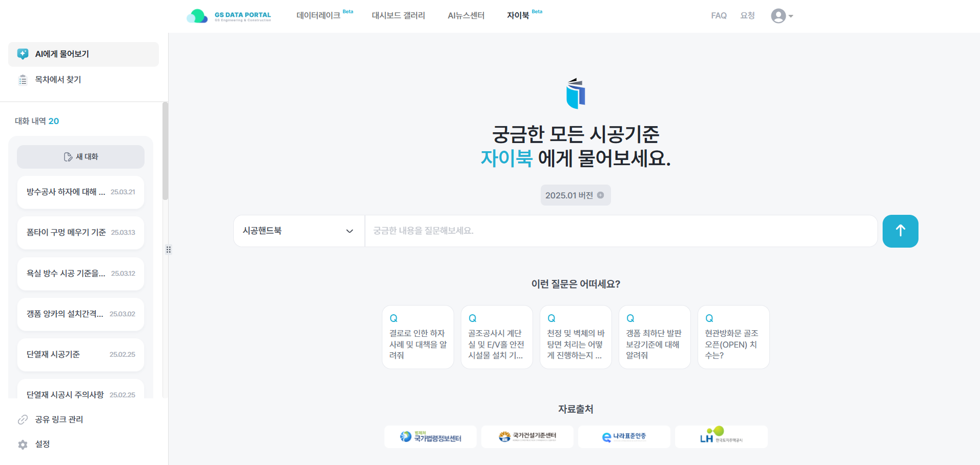Click the question input field
Viewport: 980px width, 465px height.
[620, 231]
